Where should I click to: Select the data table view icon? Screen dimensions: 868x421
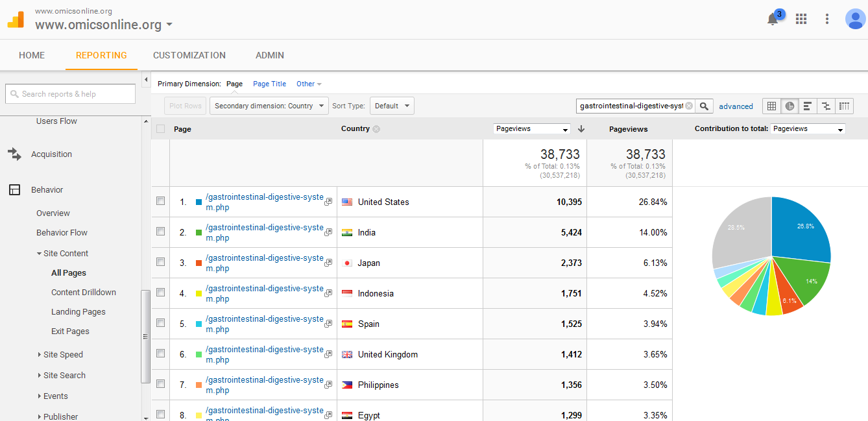pos(771,106)
